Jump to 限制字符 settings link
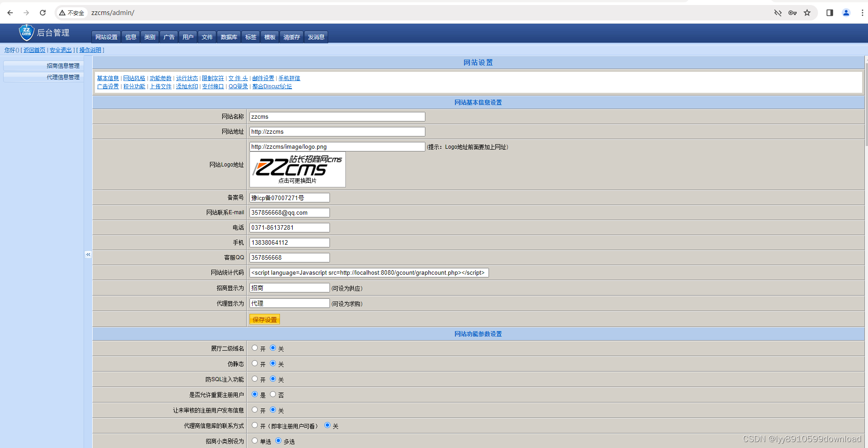 click(x=213, y=78)
